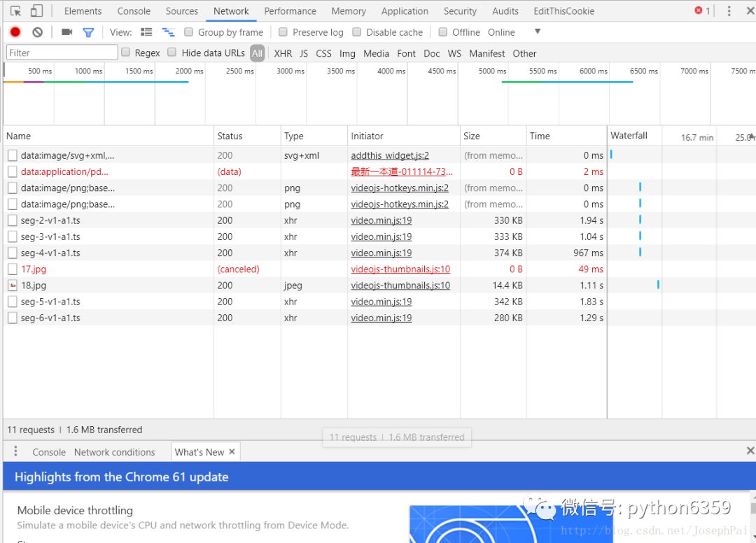Click file icon of 18.jpg row
This screenshot has height=543, width=756.
point(13,285)
